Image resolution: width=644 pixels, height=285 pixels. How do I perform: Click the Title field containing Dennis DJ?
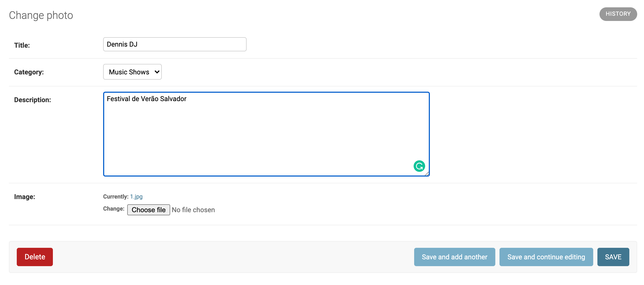click(x=175, y=44)
